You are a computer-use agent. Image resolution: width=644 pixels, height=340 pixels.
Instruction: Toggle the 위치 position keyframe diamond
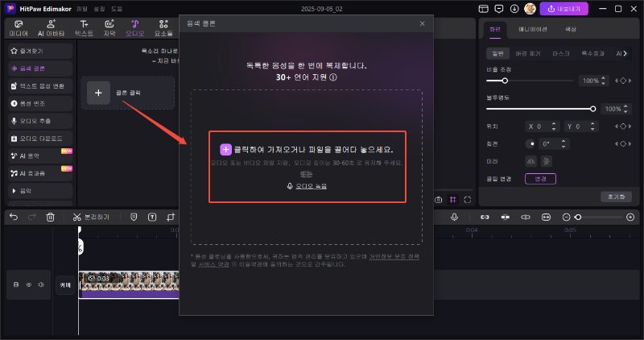pyautogui.click(x=623, y=126)
